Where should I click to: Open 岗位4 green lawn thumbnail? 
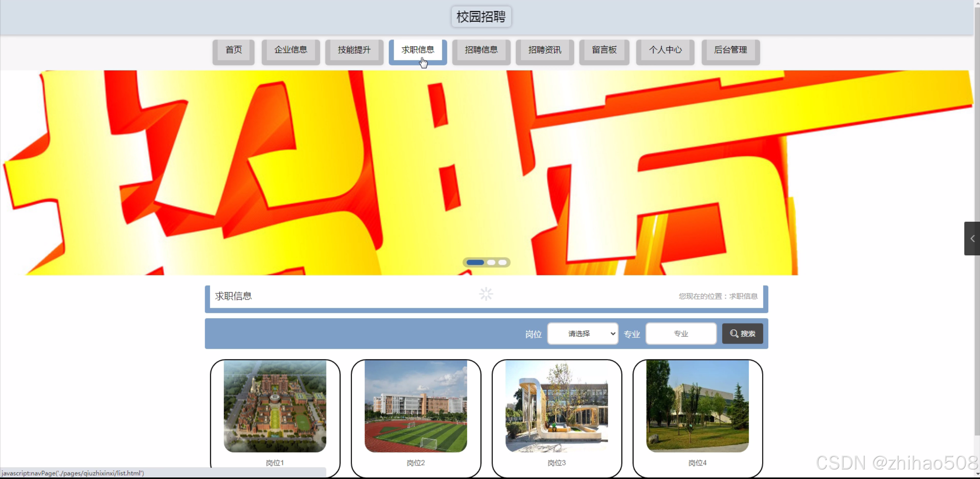[x=697, y=406]
